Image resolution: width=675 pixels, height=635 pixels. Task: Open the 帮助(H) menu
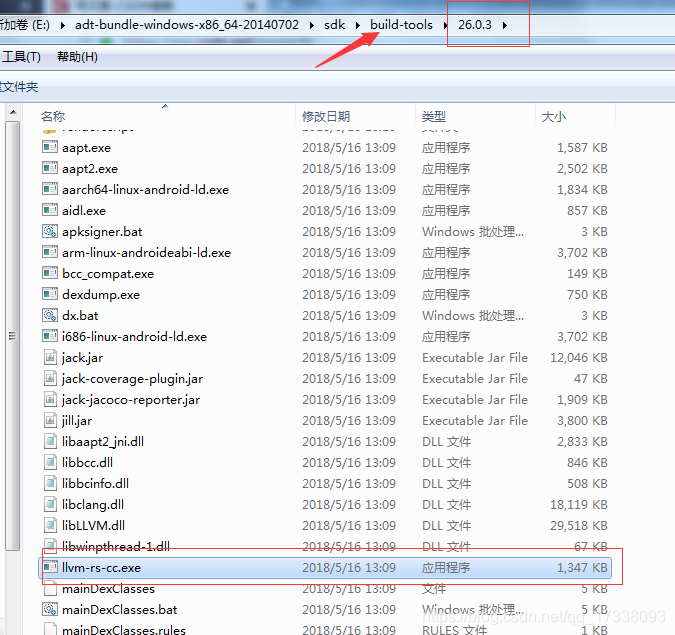(77, 56)
